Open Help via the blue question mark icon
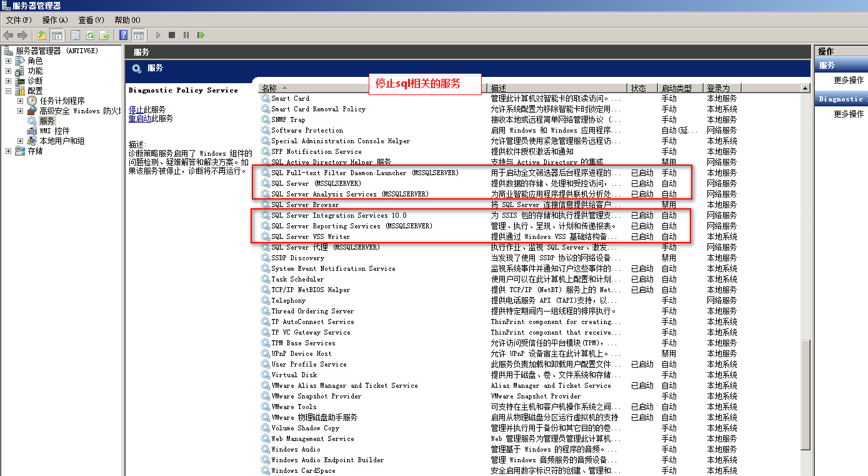 coord(124,35)
